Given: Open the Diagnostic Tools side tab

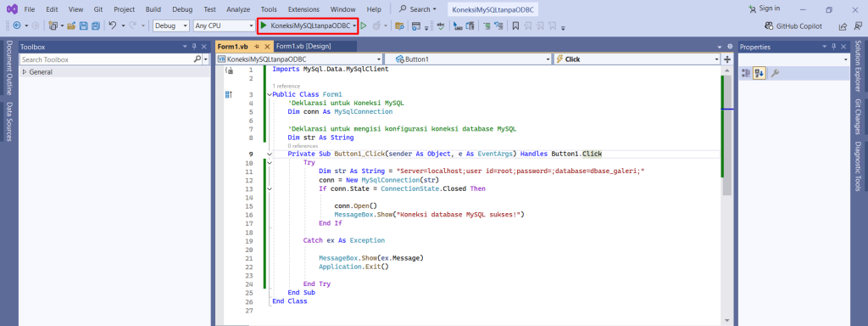Looking at the screenshot, I should pos(858,166).
